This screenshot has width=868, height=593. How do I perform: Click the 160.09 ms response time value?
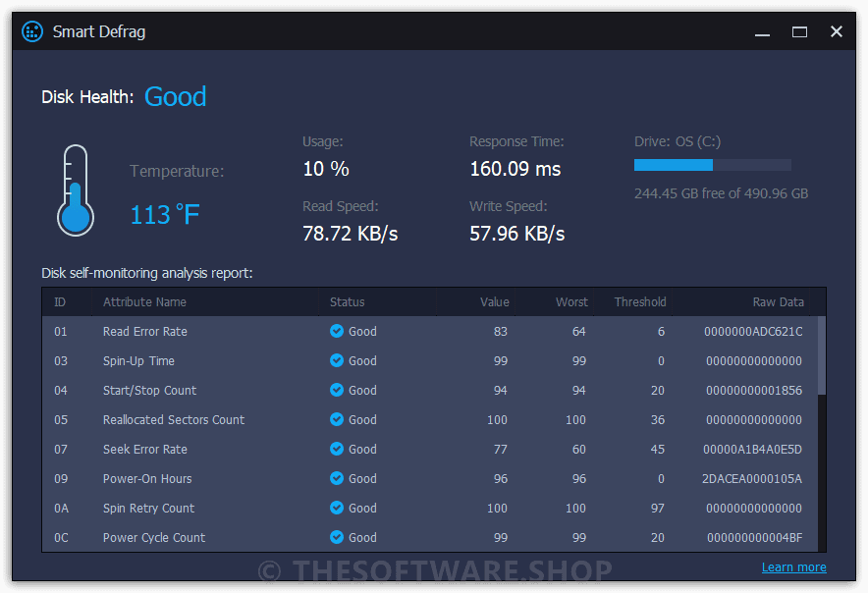pyautogui.click(x=515, y=169)
